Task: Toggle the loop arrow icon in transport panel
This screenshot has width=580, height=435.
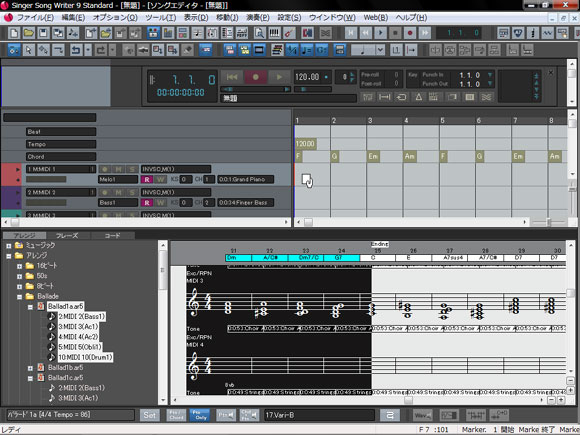Action: 401,97
